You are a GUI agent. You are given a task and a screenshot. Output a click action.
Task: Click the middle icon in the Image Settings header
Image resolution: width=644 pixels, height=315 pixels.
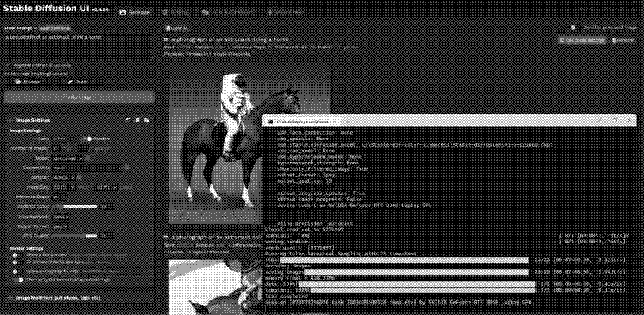click(x=138, y=121)
